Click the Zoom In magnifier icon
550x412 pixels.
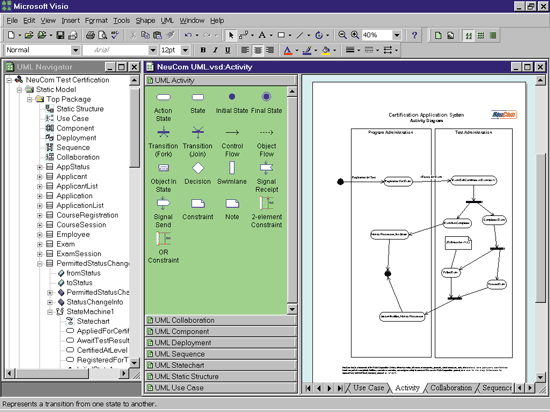tap(355, 35)
